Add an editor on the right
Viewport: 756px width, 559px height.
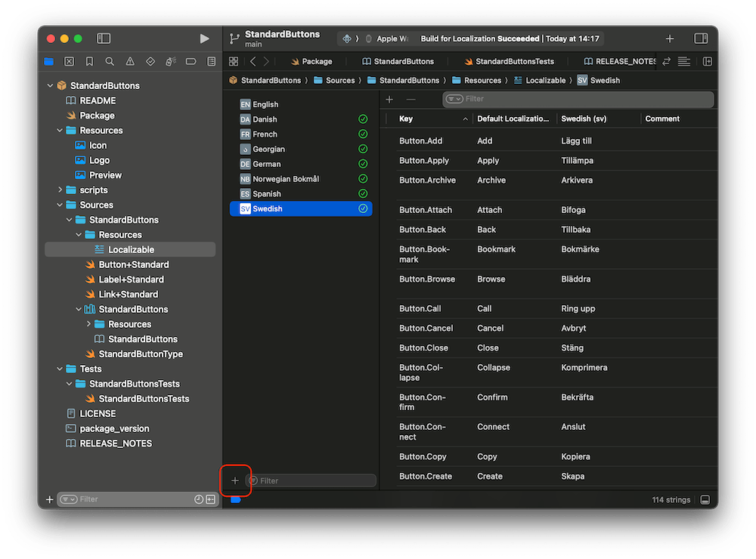708,61
